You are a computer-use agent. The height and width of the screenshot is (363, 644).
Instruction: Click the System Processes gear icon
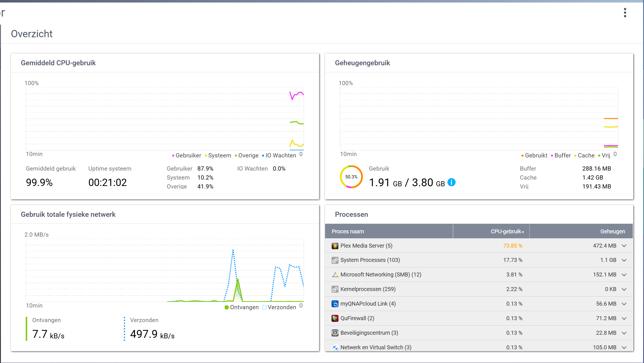[x=335, y=260]
